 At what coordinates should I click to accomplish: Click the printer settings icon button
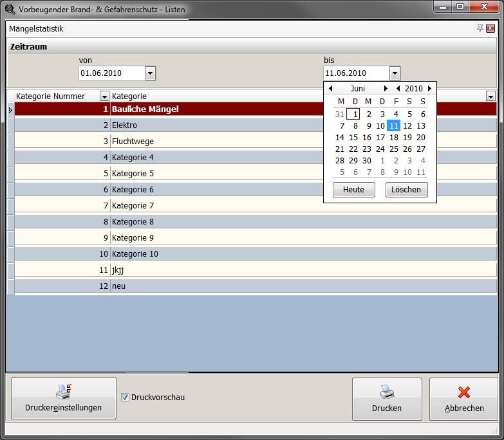63,398
